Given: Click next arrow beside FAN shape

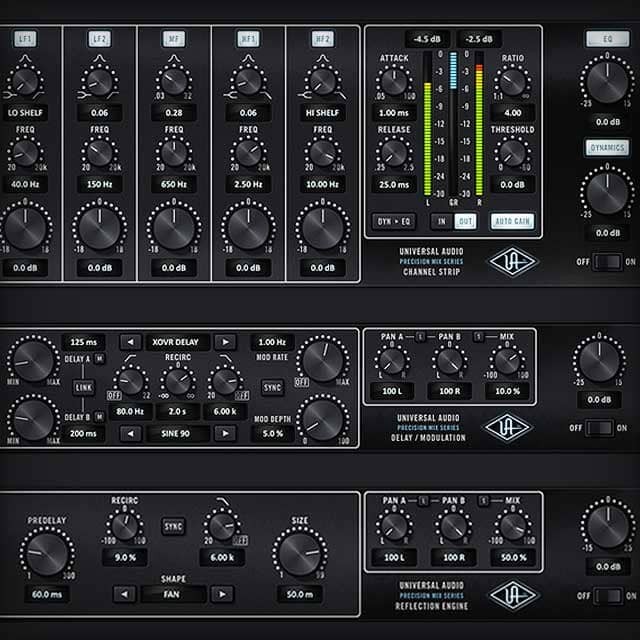Looking at the screenshot, I should pos(222,594).
